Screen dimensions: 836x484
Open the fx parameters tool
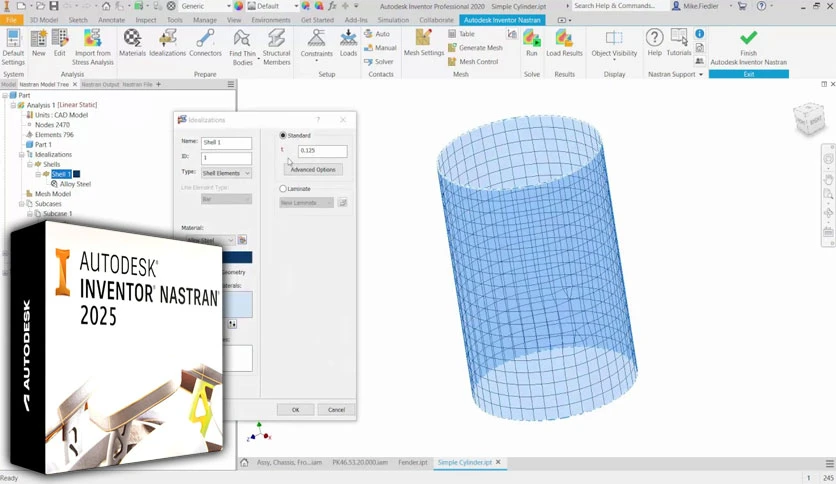click(332, 6)
